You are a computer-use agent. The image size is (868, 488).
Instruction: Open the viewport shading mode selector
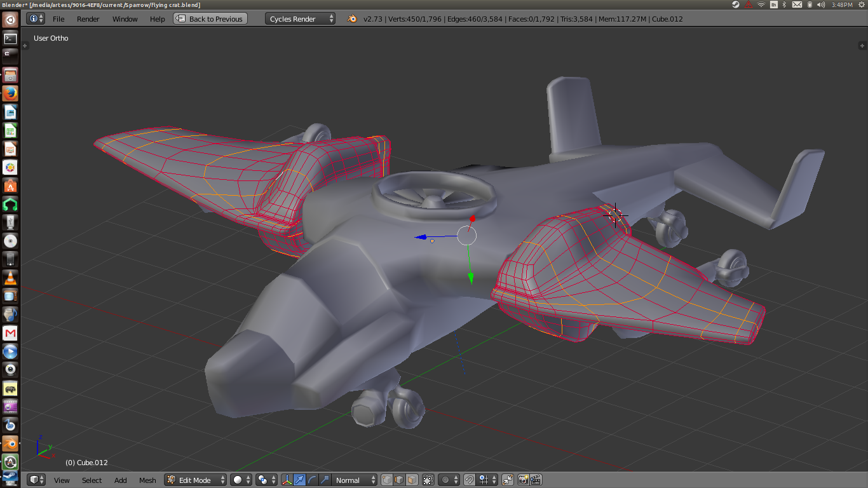coord(241,480)
